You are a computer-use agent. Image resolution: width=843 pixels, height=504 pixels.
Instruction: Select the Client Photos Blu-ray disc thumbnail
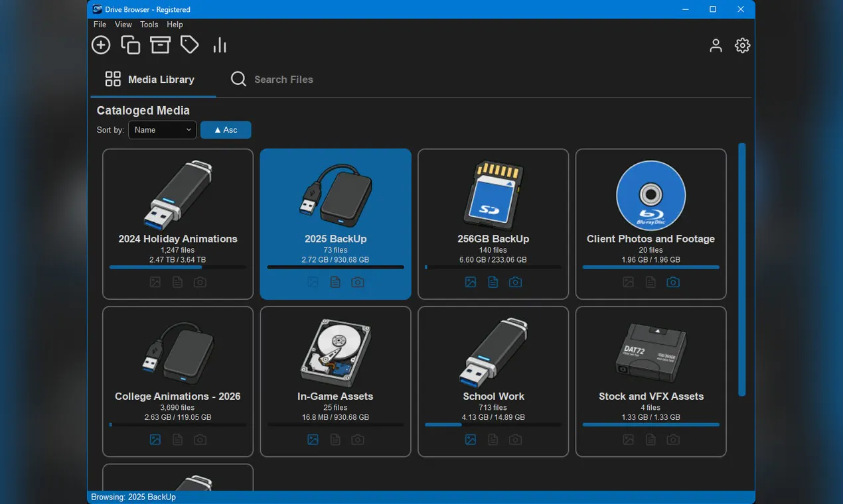pos(651,195)
